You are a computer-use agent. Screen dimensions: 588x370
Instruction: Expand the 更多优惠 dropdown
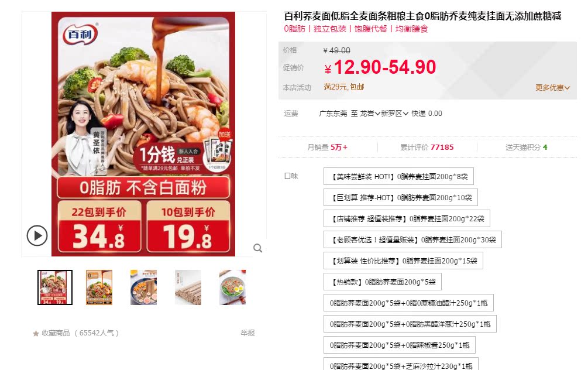point(552,87)
